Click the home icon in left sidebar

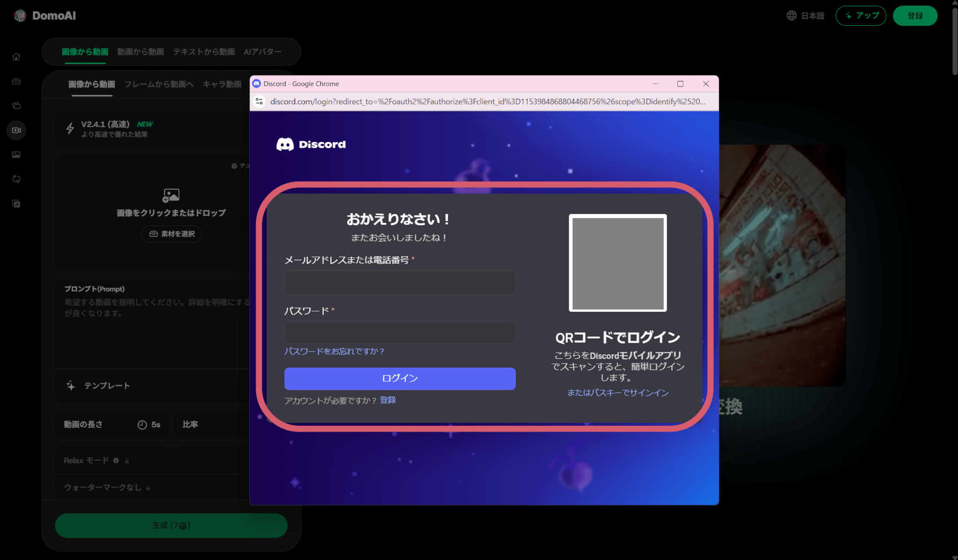16,57
